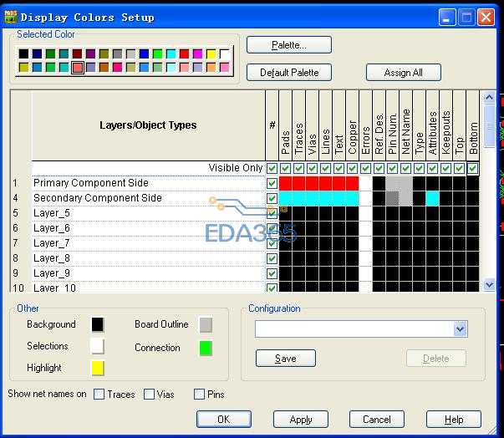Open the Configuration dropdown list
504x438 pixels.
point(461,329)
